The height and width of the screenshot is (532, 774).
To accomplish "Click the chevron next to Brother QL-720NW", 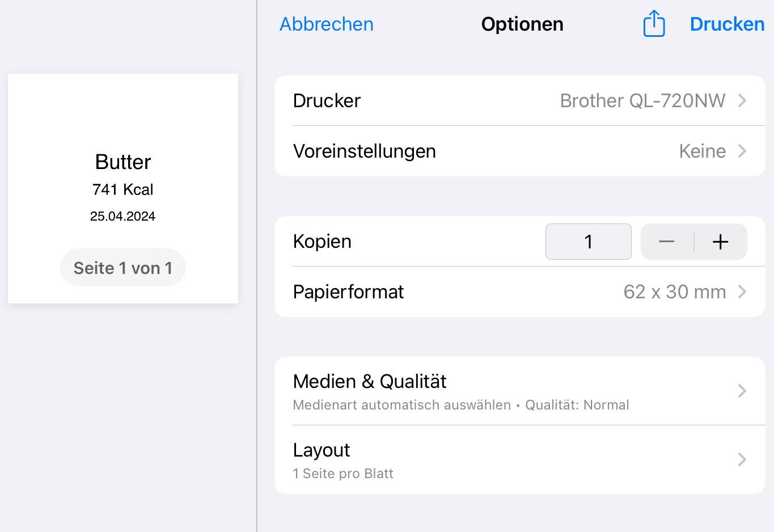I will click(x=742, y=100).
